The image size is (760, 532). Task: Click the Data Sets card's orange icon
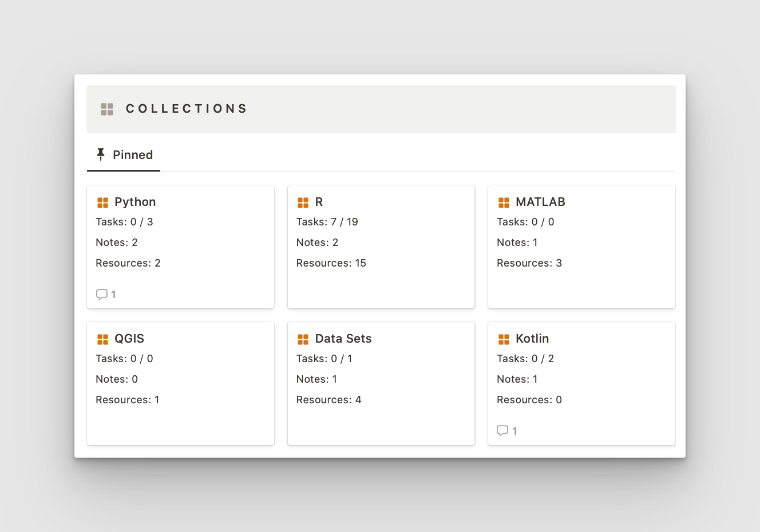pyautogui.click(x=303, y=339)
